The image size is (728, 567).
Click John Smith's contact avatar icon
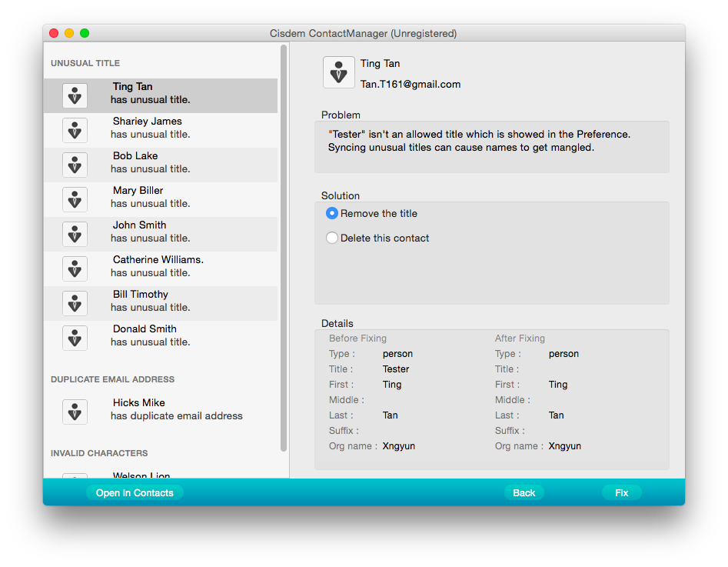click(x=75, y=234)
